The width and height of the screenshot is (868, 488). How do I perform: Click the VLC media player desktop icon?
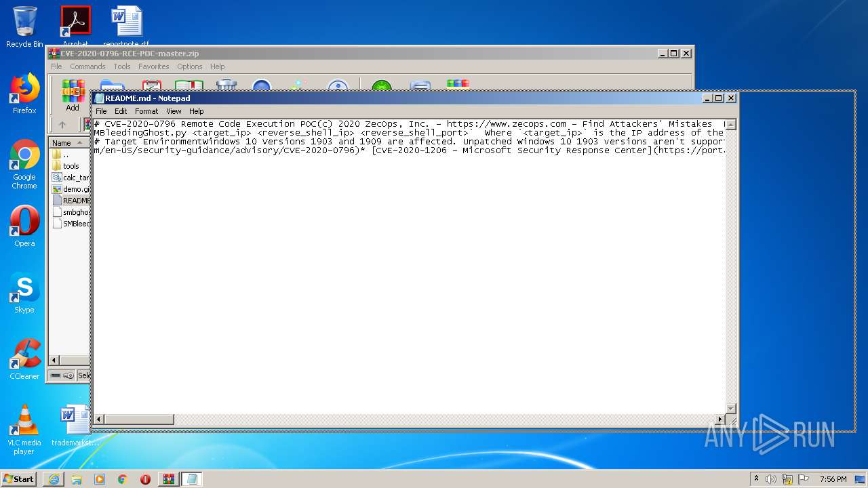click(24, 430)
